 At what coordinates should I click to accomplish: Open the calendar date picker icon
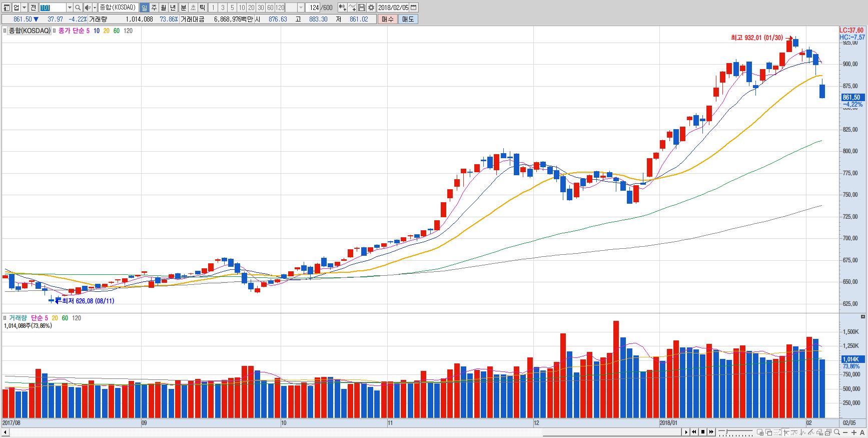413,8
